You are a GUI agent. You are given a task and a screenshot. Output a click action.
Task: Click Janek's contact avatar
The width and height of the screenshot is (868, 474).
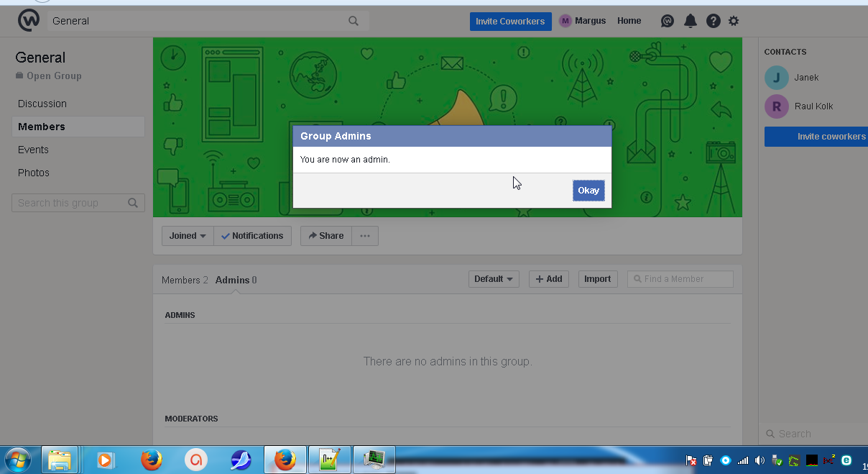coord(777,78)
